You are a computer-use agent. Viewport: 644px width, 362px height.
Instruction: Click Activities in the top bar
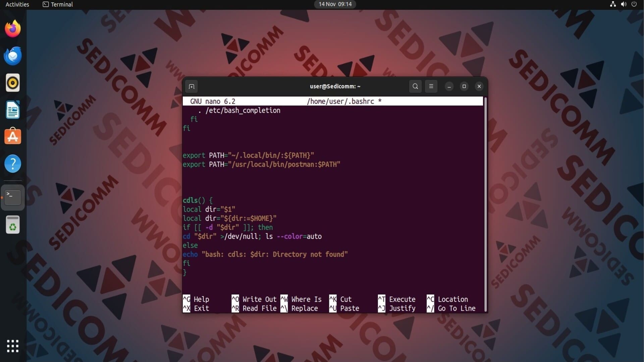17,4
